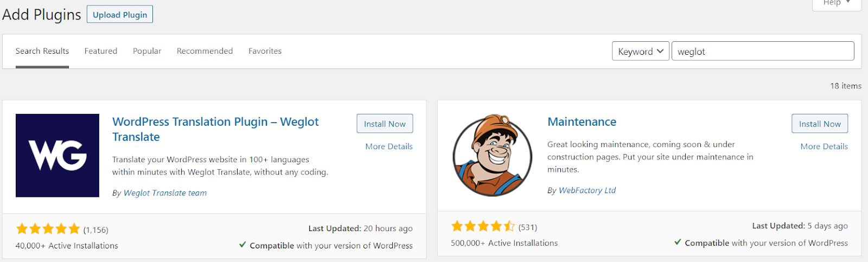The image size is (868, 262).
Task: Switch to the Popular tab
Action: point(147,51)
